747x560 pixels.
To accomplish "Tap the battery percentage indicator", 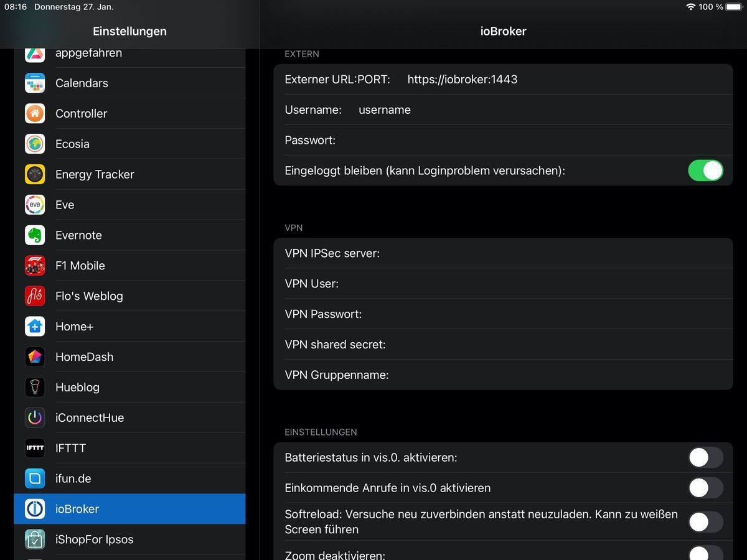I will [x=711, y=7].
